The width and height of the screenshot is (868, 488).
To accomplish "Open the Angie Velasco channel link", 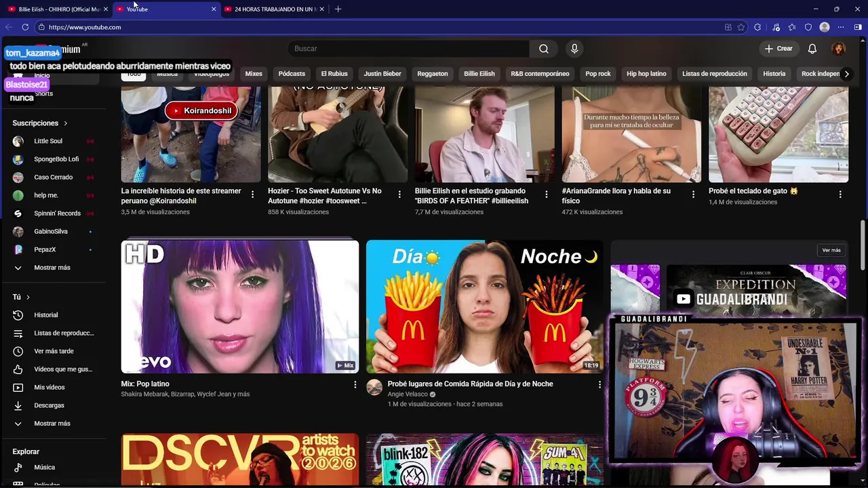I will point(408,394).
